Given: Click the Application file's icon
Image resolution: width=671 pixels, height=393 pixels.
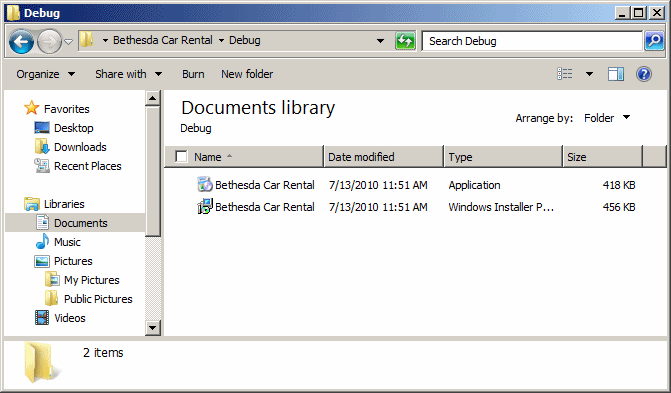Looking at the screenshot, I should coord(205,184).
